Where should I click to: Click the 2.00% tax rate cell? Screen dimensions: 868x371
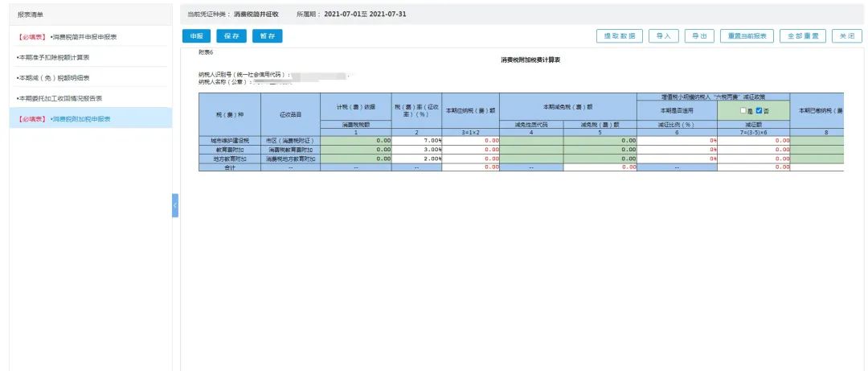[417, 159]
